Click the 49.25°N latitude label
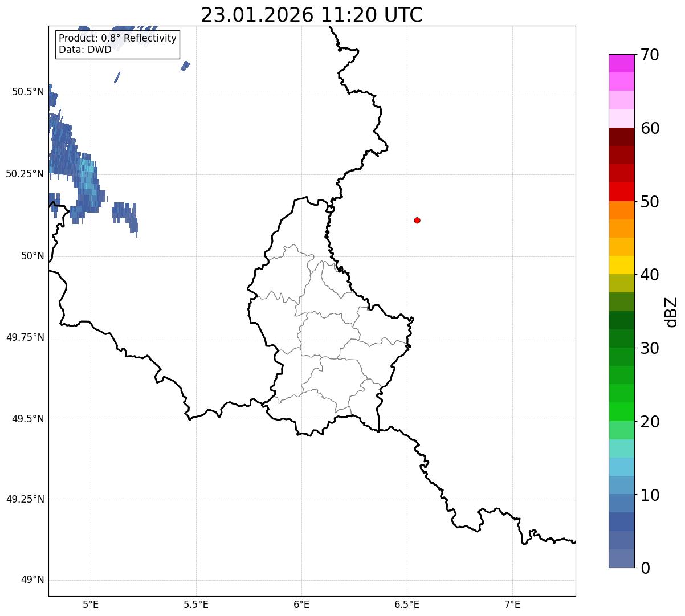Screen dimensions: 685x616 25,500
